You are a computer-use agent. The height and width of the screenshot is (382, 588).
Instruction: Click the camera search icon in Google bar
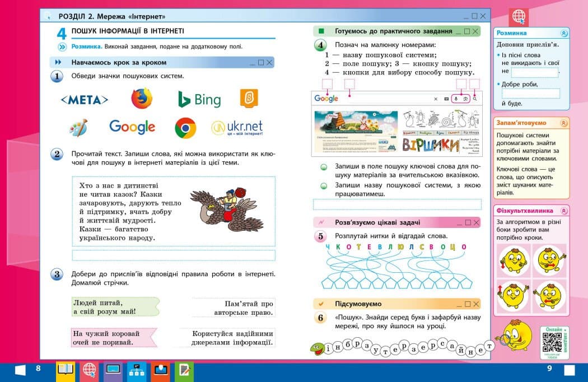465,99
